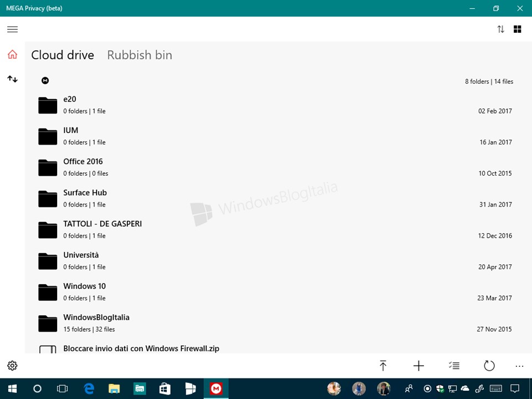Select the Cloud drive tab

63,55
